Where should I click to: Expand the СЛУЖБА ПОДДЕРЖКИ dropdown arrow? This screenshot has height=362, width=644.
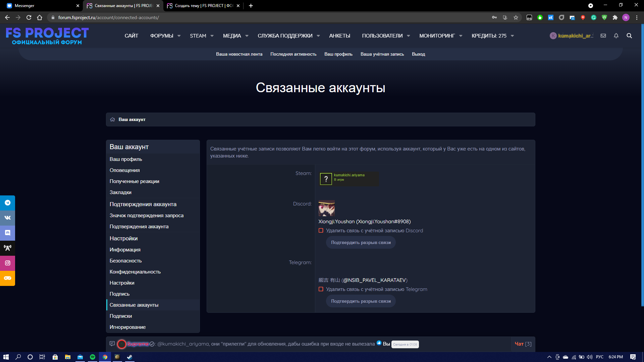pyautogui.click(x=318, y=36)
